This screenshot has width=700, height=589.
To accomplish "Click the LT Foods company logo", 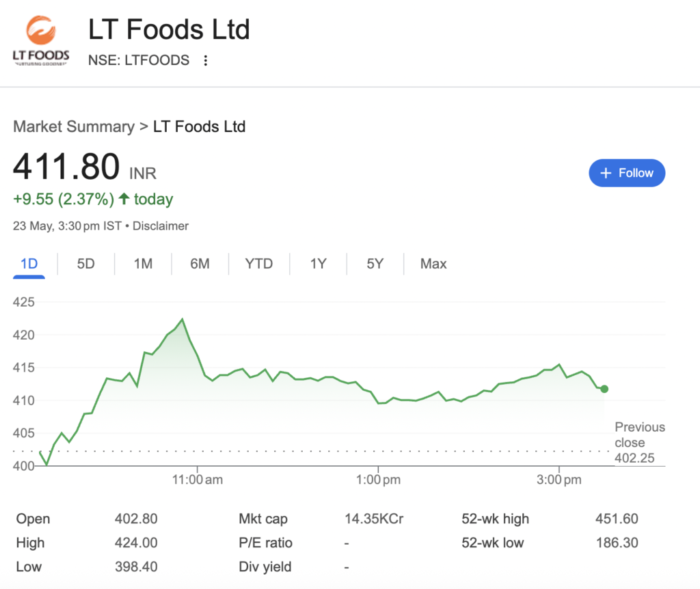I will point(40,40).
